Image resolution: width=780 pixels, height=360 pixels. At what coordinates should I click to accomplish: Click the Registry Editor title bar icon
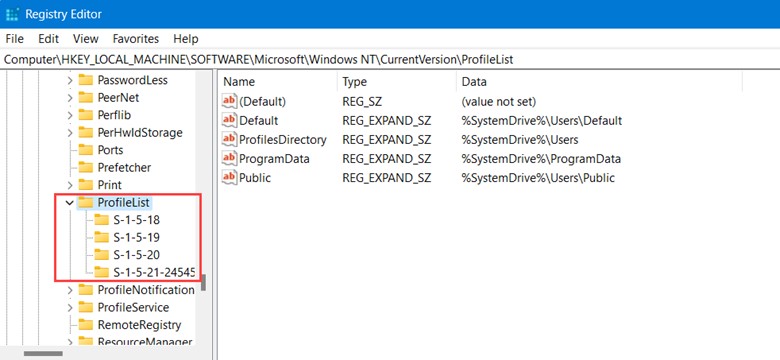[12, 14]
